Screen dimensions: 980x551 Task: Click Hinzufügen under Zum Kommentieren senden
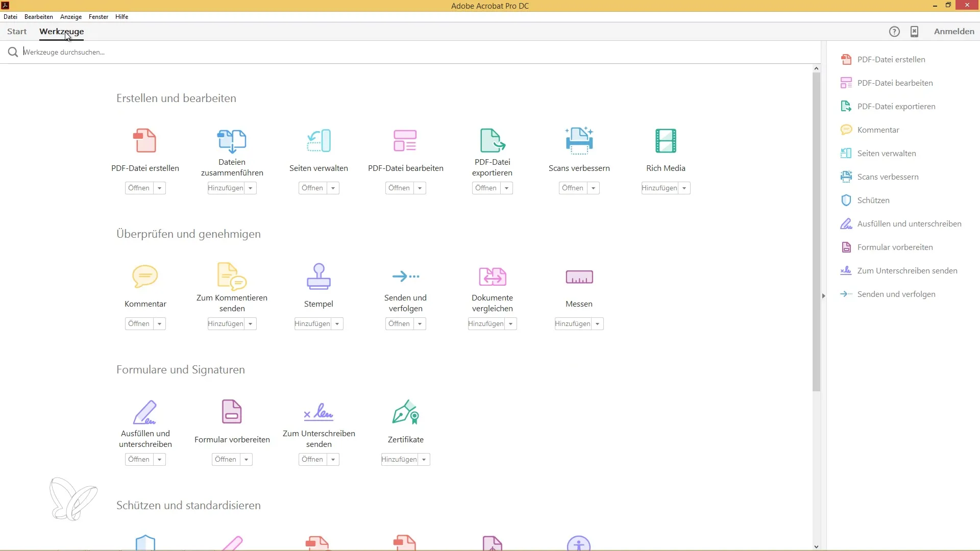click(x=226, y=324)
